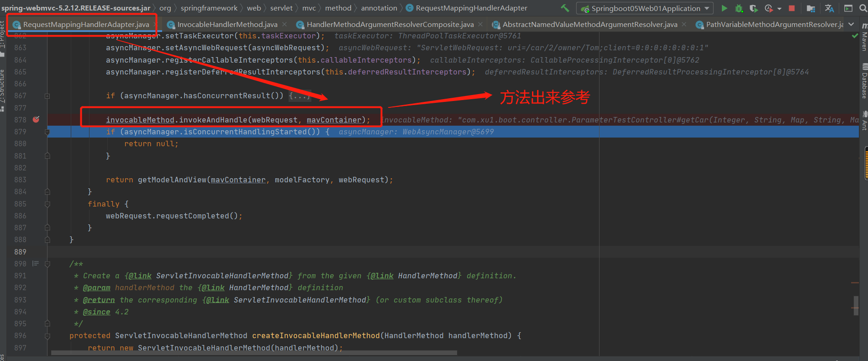Click the fold end marker at line 895

tap(47, 324)
